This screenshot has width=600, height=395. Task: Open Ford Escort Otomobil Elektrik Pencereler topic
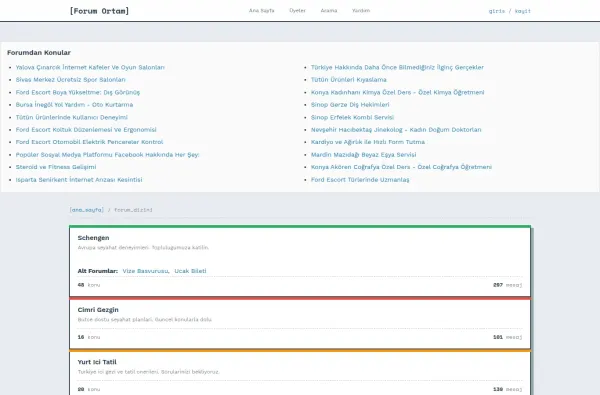[x=89, y=142]
